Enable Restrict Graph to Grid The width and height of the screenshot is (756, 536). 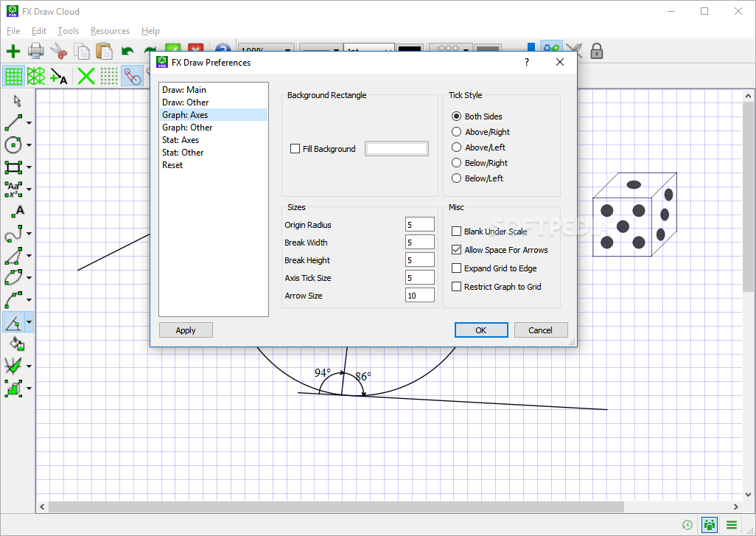tap(457, 287)
